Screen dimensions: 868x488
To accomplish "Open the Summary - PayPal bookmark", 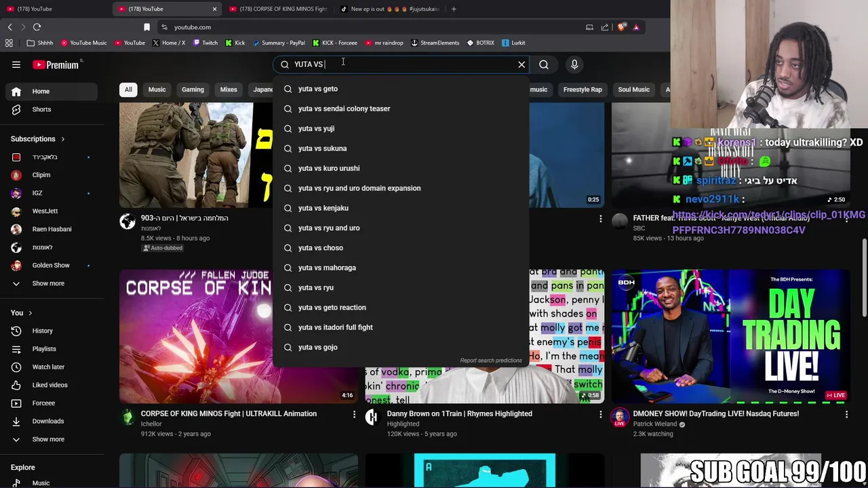I will 279,43.
